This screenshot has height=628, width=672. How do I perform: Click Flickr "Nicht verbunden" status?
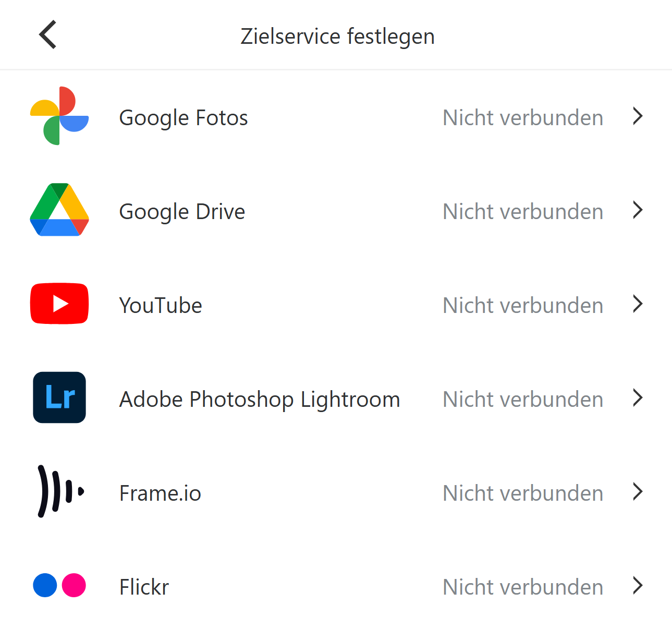[523, 587]
